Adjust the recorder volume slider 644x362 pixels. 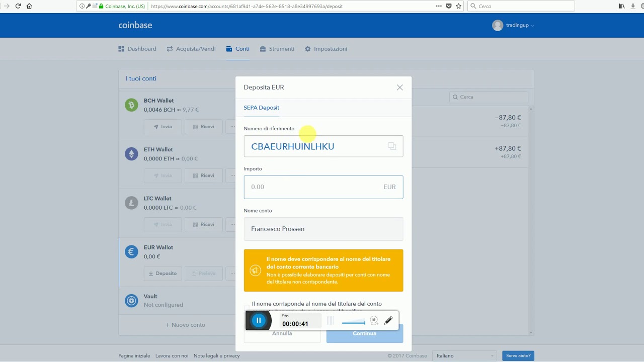click(x=353, y=323)
